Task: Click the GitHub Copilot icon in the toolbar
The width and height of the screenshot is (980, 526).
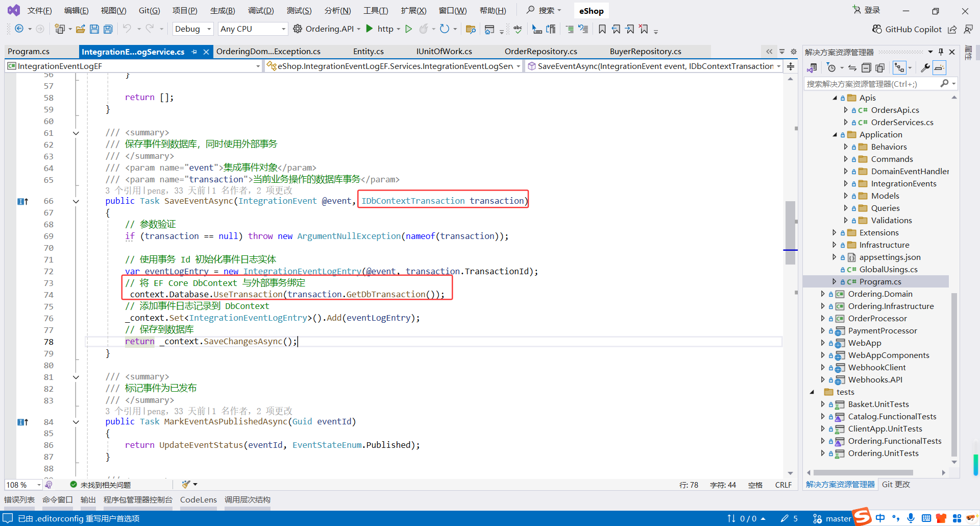Action: point(876,29)
